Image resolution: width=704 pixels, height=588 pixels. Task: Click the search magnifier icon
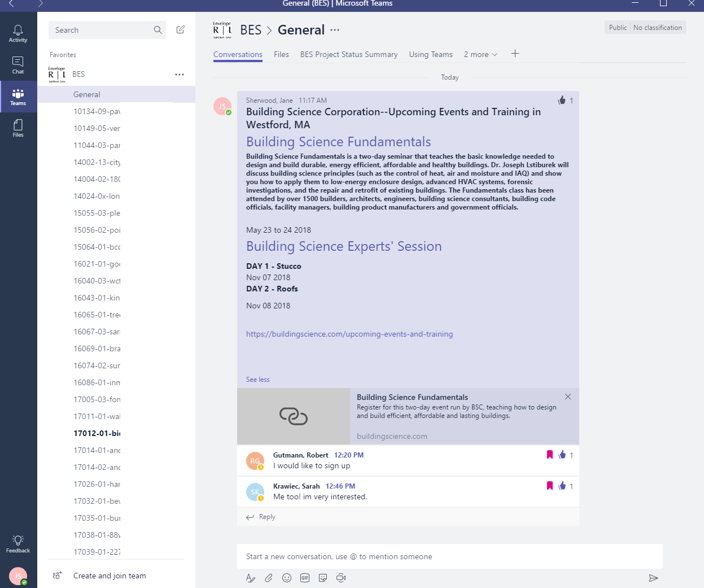click(158, 30)
